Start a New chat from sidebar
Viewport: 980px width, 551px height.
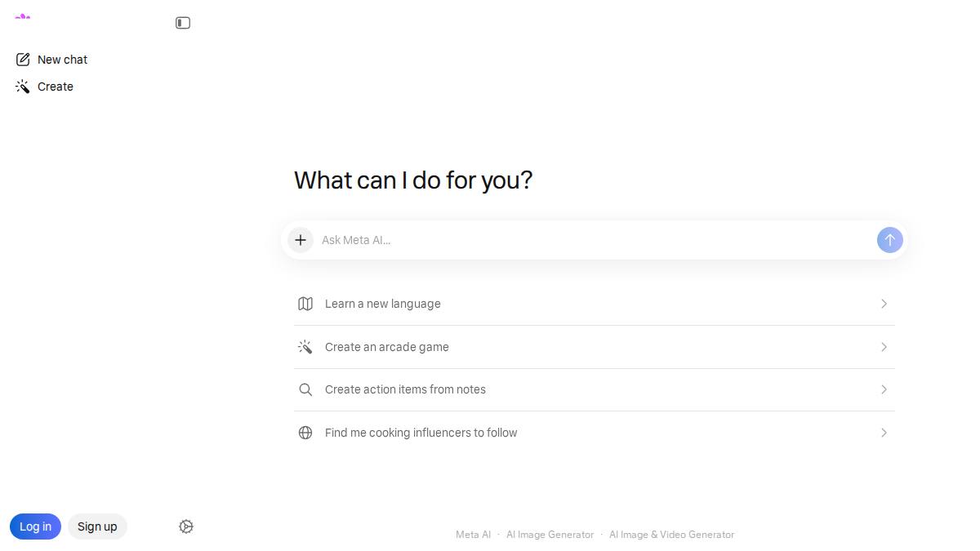(51, 60)
